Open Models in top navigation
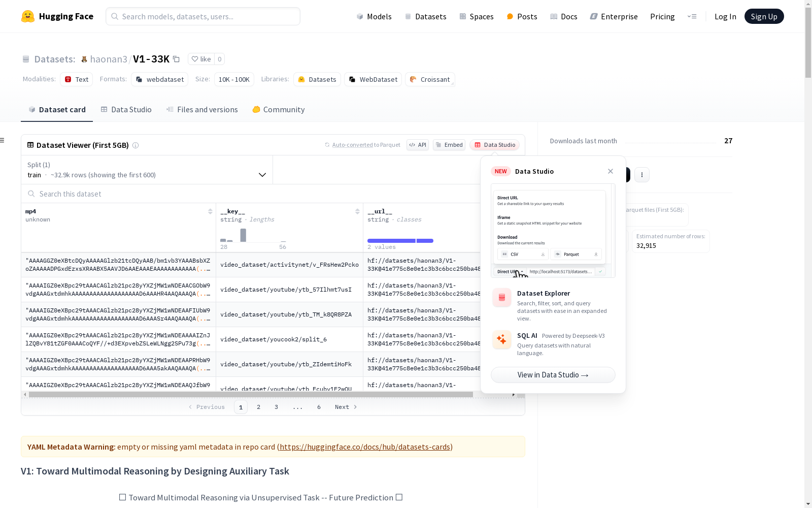 (x=374, y=16)
